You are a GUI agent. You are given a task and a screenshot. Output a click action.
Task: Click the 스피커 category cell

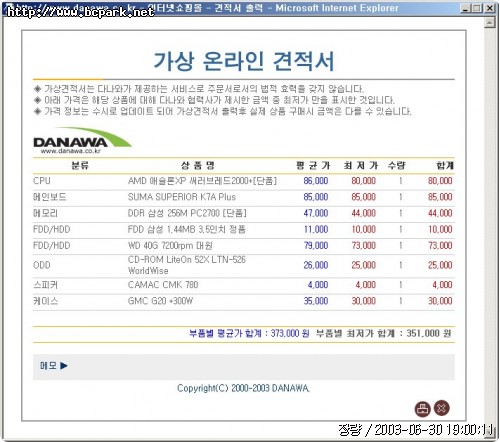(x=45, y=285)
